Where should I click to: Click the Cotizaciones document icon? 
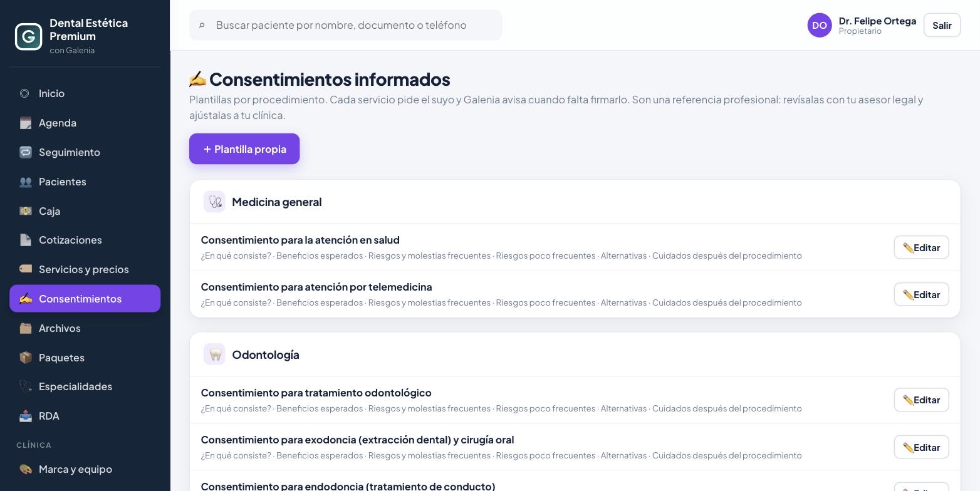coord(25,240)
